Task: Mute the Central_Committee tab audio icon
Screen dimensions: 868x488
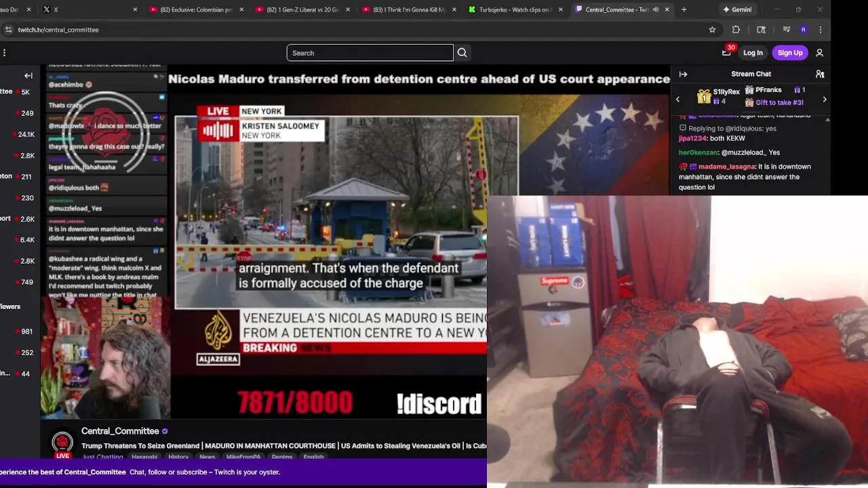Action: pyautogui.click(x=655, y=9)
